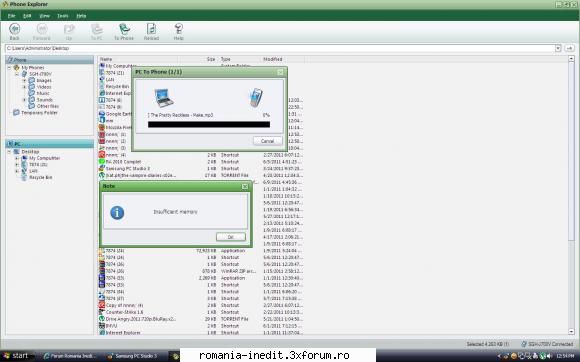This screenshot has height=362, width=580.
Task: Select LAN entry in the file list
Action: coord(107,79)
